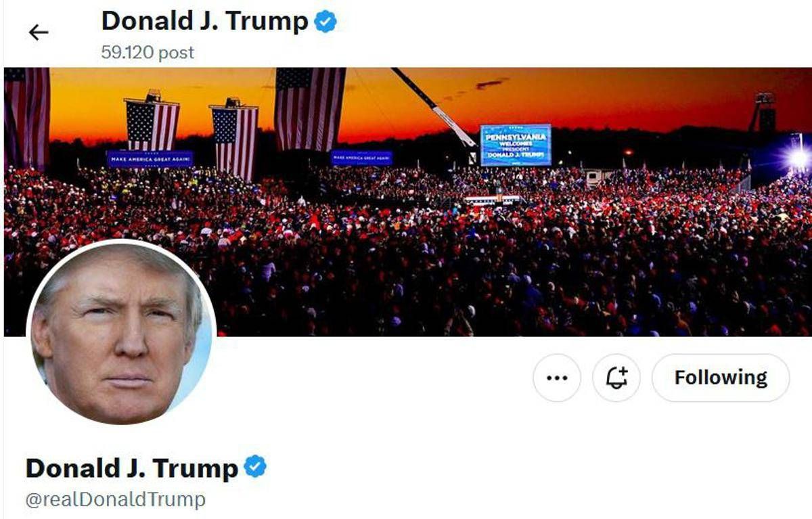Open the rally crowd banner image
The image size is (812, 519).
point(407,202)
